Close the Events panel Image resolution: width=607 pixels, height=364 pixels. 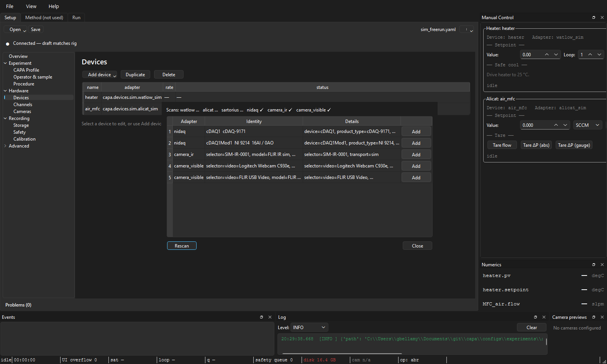click(x=270, y=317)
